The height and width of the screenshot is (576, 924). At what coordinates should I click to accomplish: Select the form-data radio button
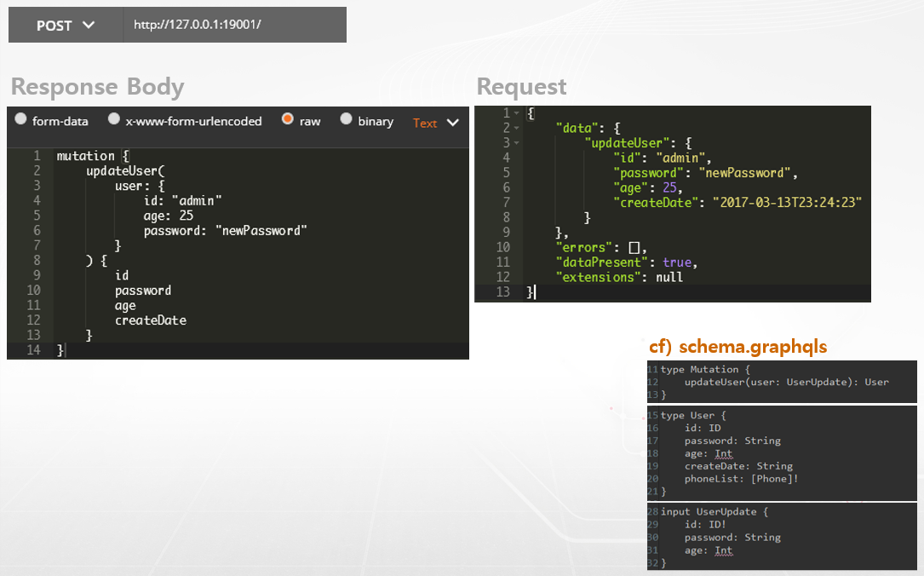[21, 120]
